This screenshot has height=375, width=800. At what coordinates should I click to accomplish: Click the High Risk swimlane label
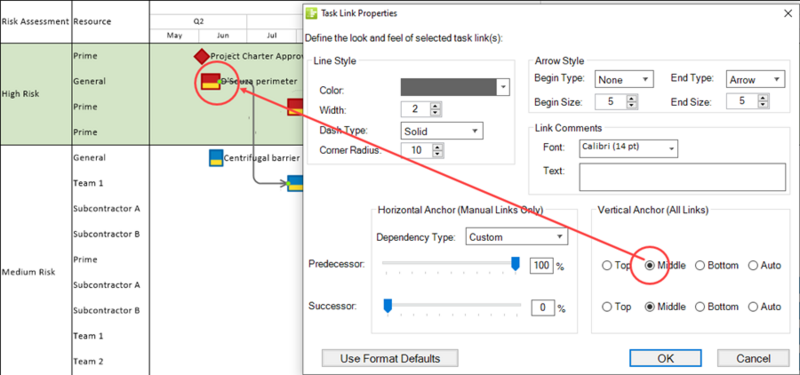pyautogui.click(x=21, y=94)
